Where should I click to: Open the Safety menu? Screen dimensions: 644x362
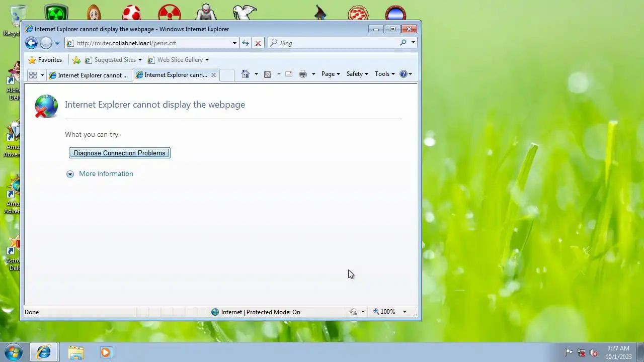click(357, 74)
